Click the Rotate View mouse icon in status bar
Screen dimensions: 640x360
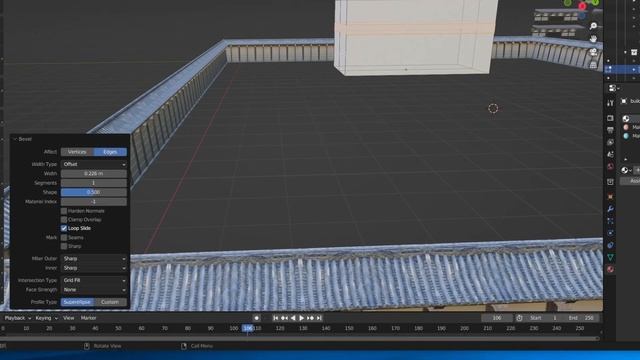87,346
